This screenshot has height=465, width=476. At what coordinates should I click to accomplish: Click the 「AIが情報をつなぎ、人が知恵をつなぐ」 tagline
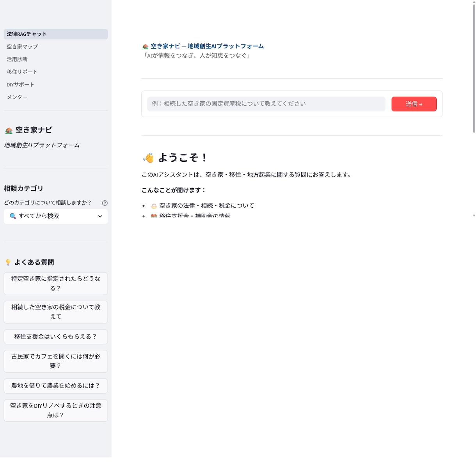click(197, 56)
